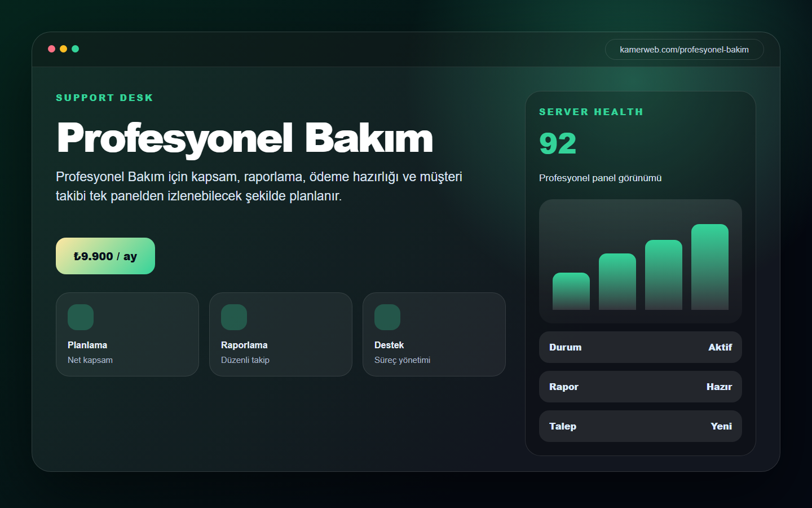Click the Rapor status row
The width and height of the screenshot is (812, 508).
point(641,387)
